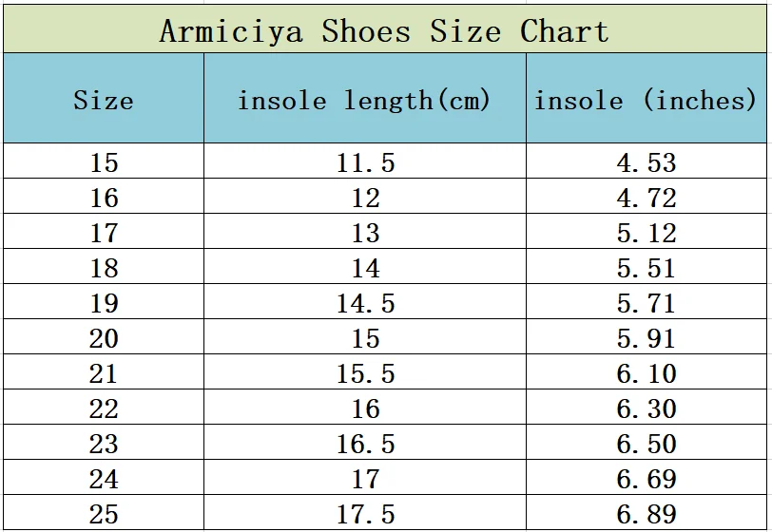Select the 5.91 inches cell
Viewport: 772px width, 532px height.
[647, 338]
